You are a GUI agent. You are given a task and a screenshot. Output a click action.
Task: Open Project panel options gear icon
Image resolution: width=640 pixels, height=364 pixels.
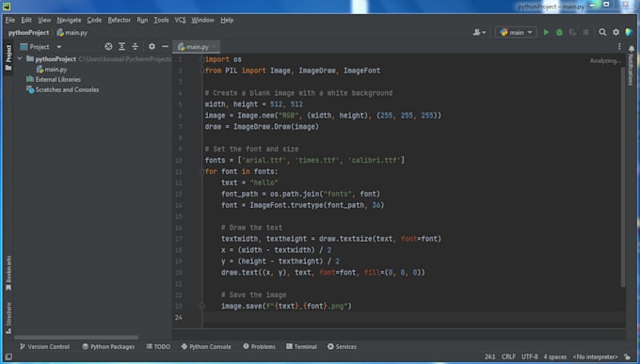point(152,46)
